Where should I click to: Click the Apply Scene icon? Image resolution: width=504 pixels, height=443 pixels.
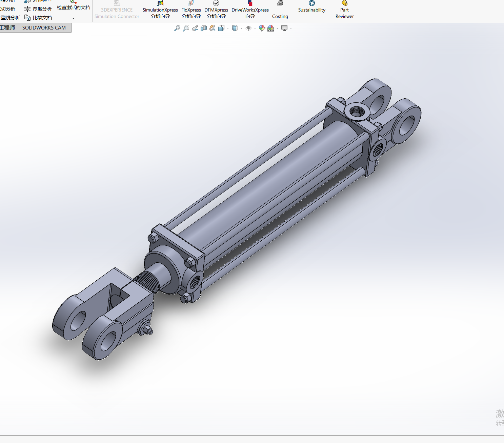click(271, 28)
